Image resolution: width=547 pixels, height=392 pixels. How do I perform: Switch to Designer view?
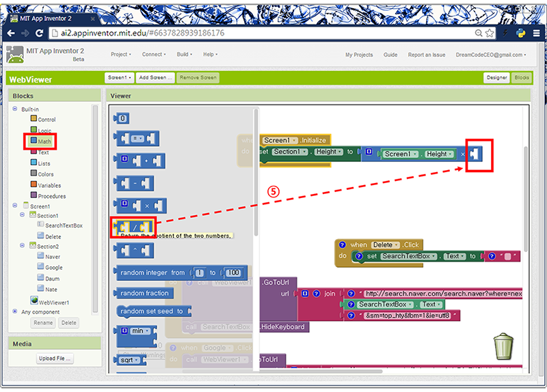point(497,77)
